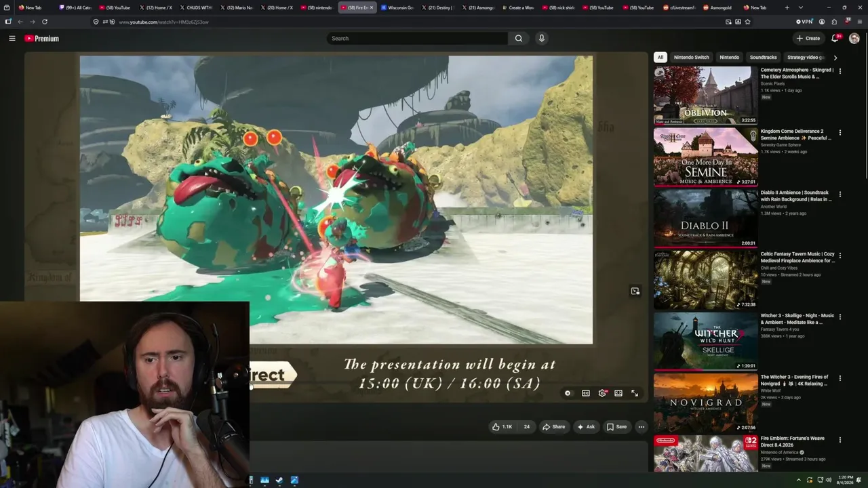The width and height of the screenshot is (868, 488).
Task: Bookmark this page with the star icon
Action: pos(747,22)
